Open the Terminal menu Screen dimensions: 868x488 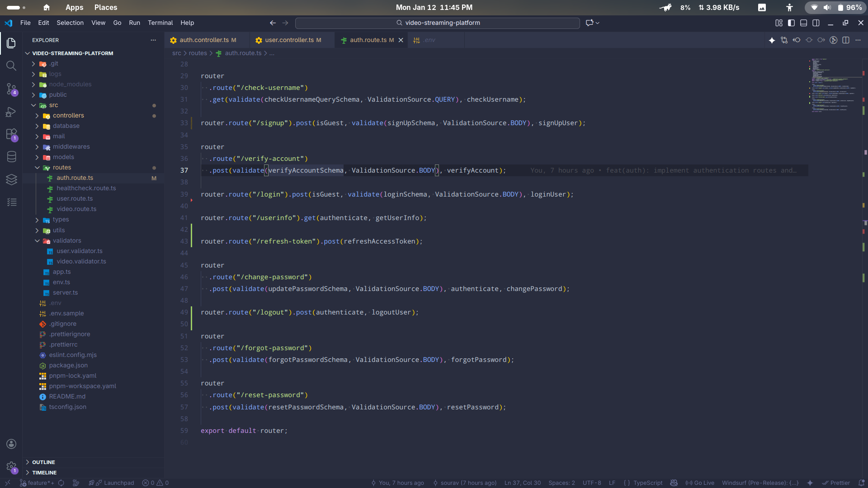click(x=160, y=23)
